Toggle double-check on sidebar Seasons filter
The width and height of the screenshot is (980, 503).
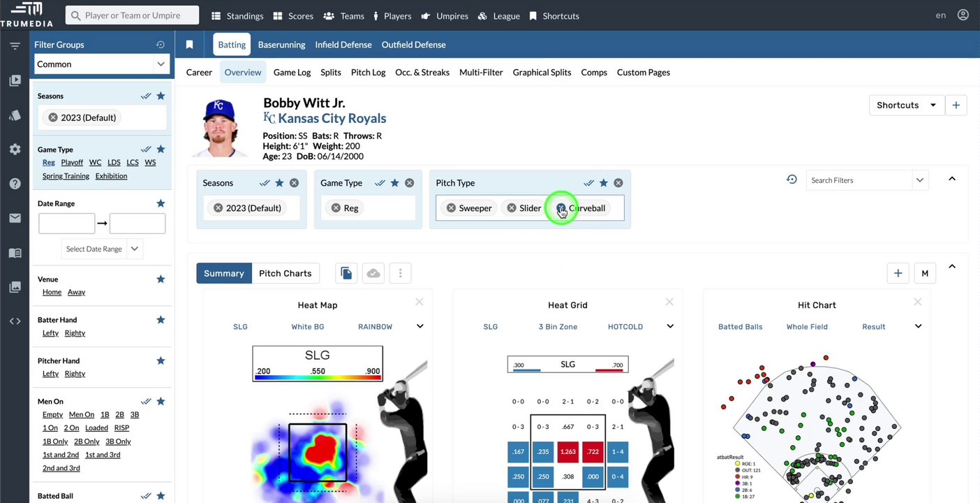146,96
